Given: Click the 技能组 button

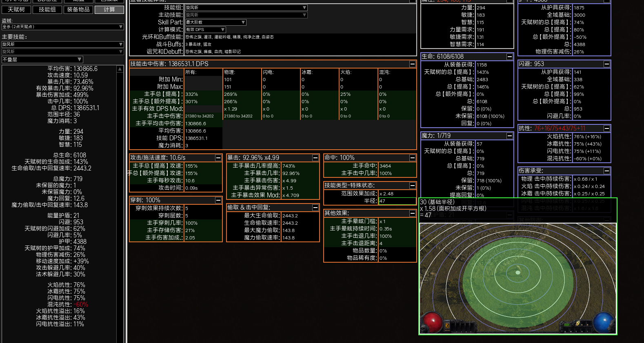Looking at the screenshot, I should 47,9.
